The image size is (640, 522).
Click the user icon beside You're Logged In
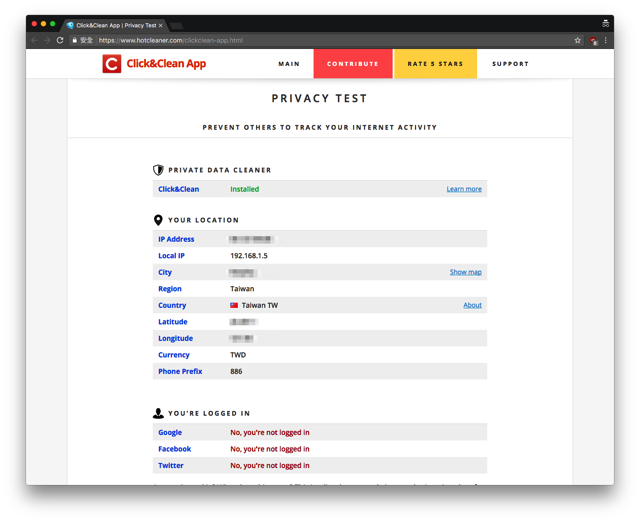click(158, 413)
